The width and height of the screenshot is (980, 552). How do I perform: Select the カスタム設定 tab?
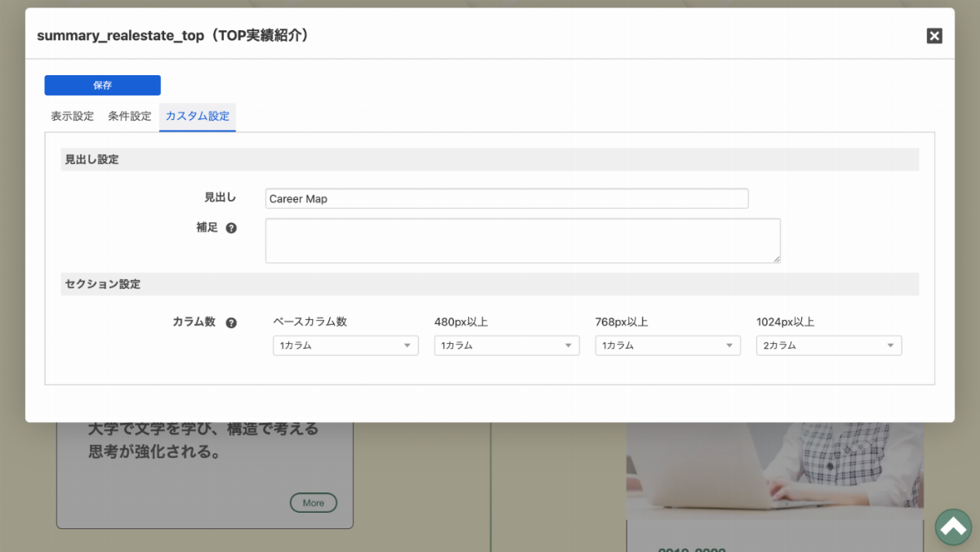tap(198, 116)
